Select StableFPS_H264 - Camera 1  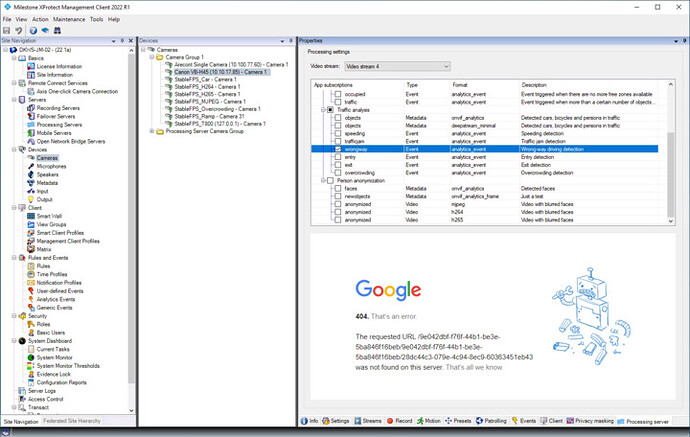tap(205, 86)
